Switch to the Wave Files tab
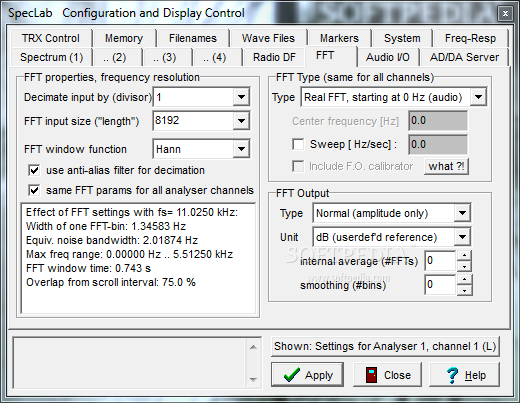Image resolution: width=520 pixels, height=403 pixels. (268, 38)
